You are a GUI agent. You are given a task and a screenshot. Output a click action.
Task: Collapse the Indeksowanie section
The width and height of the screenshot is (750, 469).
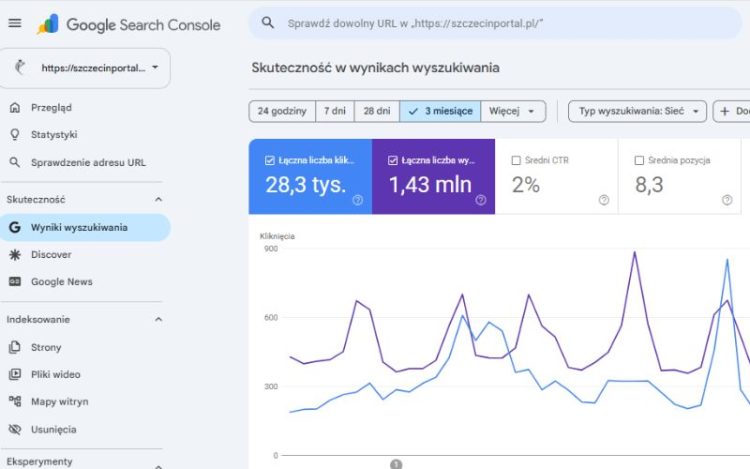pos(158,319)
